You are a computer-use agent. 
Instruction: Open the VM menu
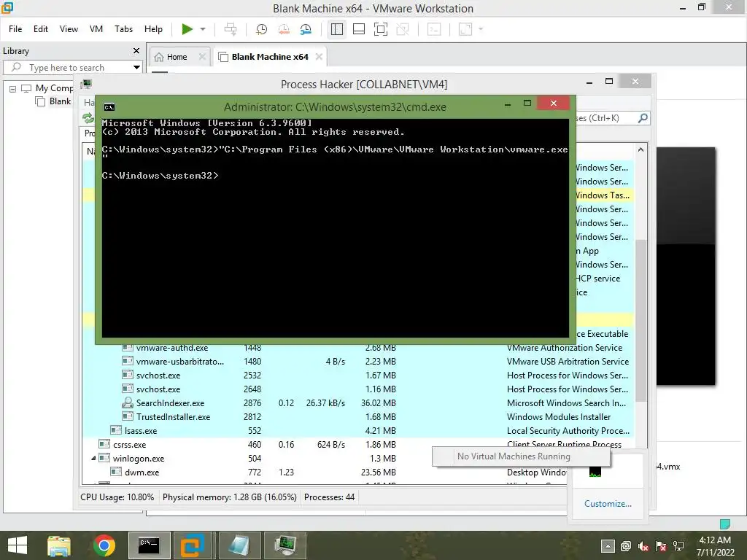96,29
